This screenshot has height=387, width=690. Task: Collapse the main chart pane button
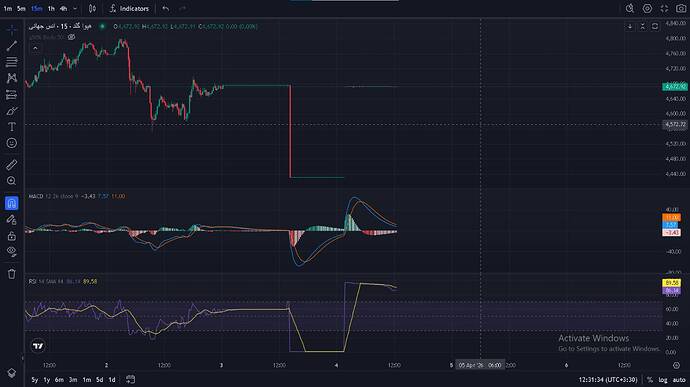642,26
